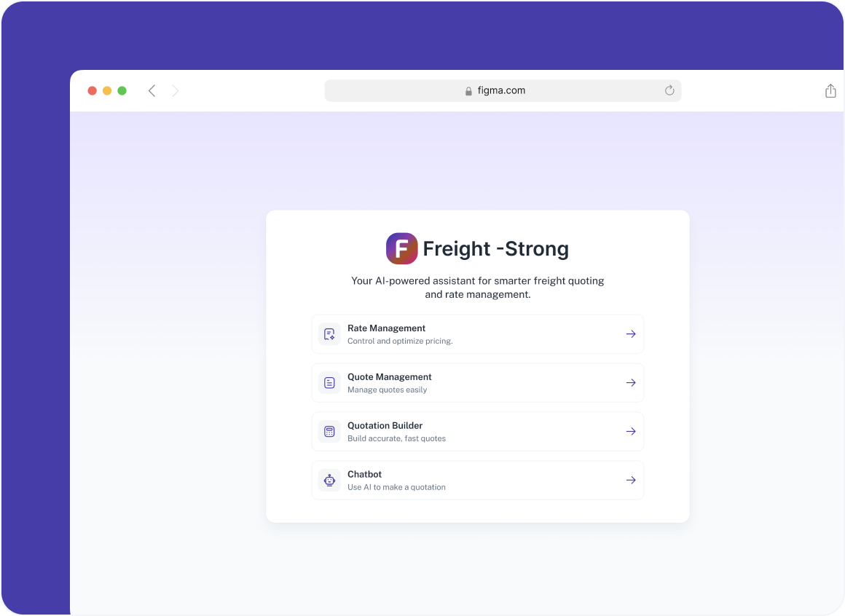This screenshot has width=845, height=616.
Task: Open Chatbot via its right arrow
Action: click(x=631, y=481)
